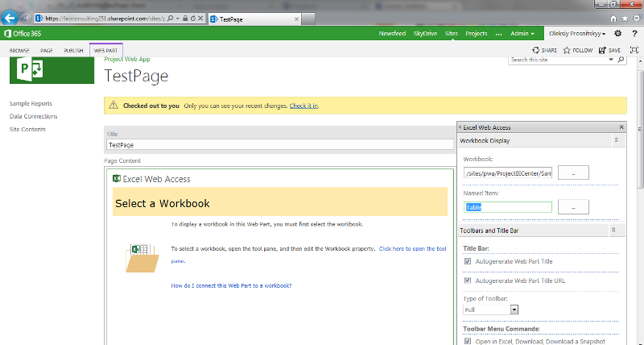This screenshot has height=345, width=644.
Task: Open the Type of Toolbar dropdown
Action: coord(514,310)
